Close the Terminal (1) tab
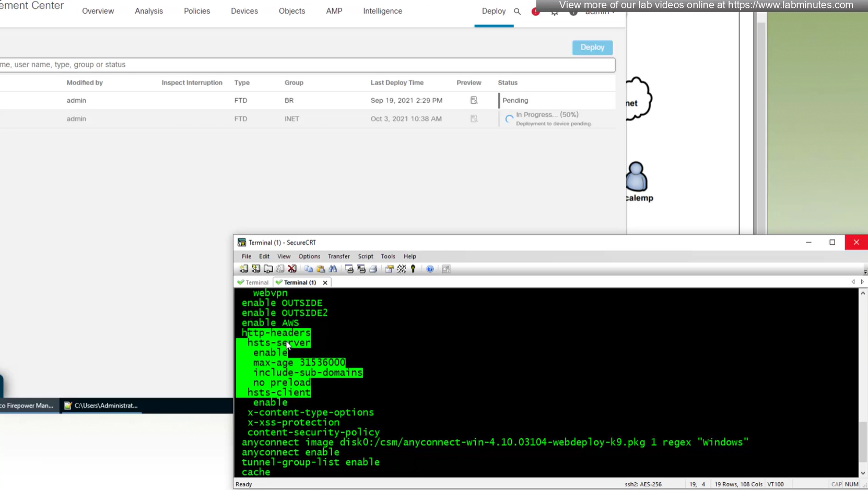 [325, 282]
